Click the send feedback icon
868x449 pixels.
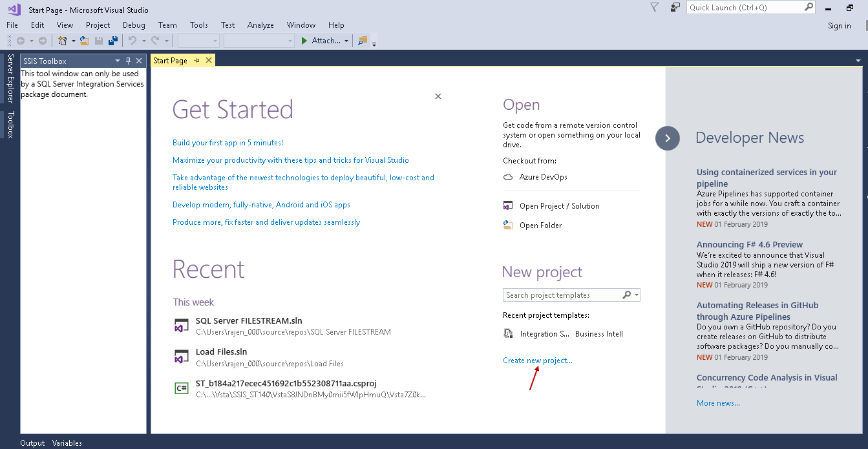[675, 8]
